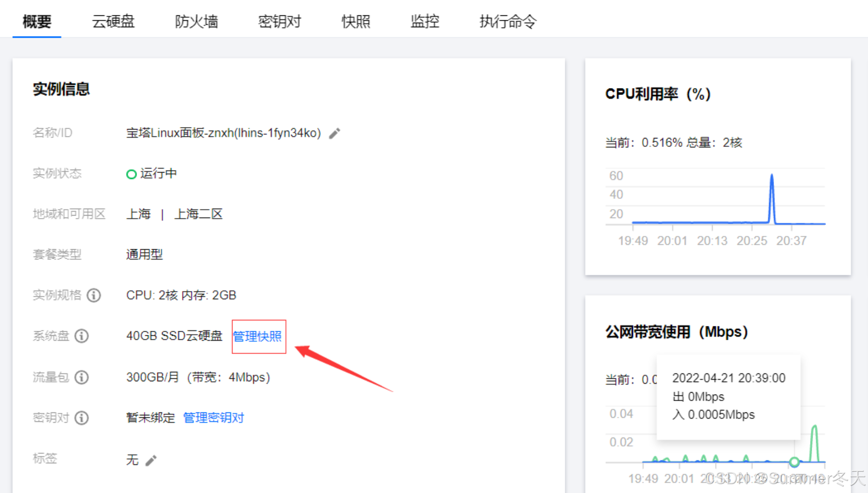Click the CPU利用率 (%) chart title
868x493 pixels.
[658, 94]
